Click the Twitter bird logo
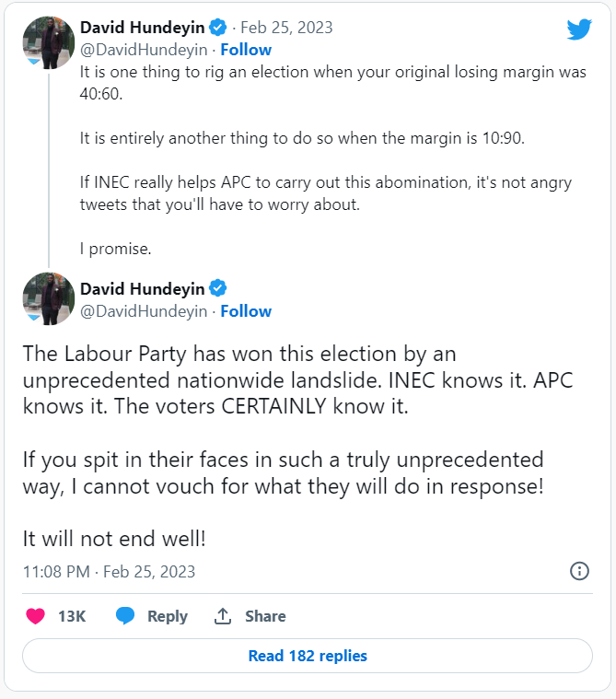Image resolution: width=616 pixels, height=699 pixels. tap(579, 29)
